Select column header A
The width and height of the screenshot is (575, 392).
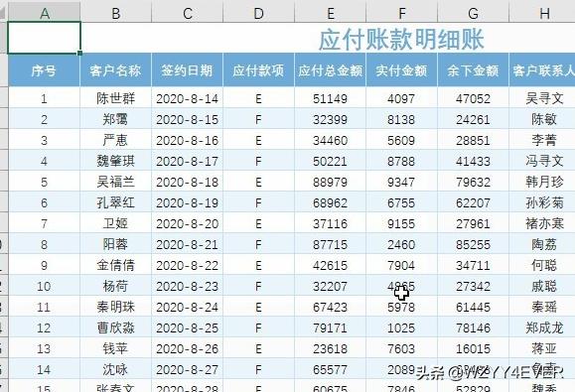[x=44, y=14]
